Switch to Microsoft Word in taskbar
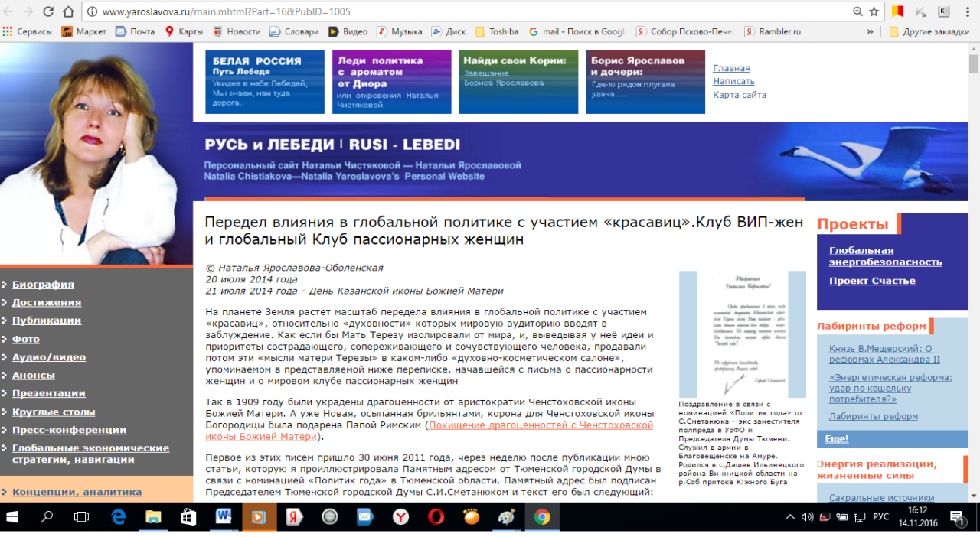Screen dimensions: 980x537 224,517
